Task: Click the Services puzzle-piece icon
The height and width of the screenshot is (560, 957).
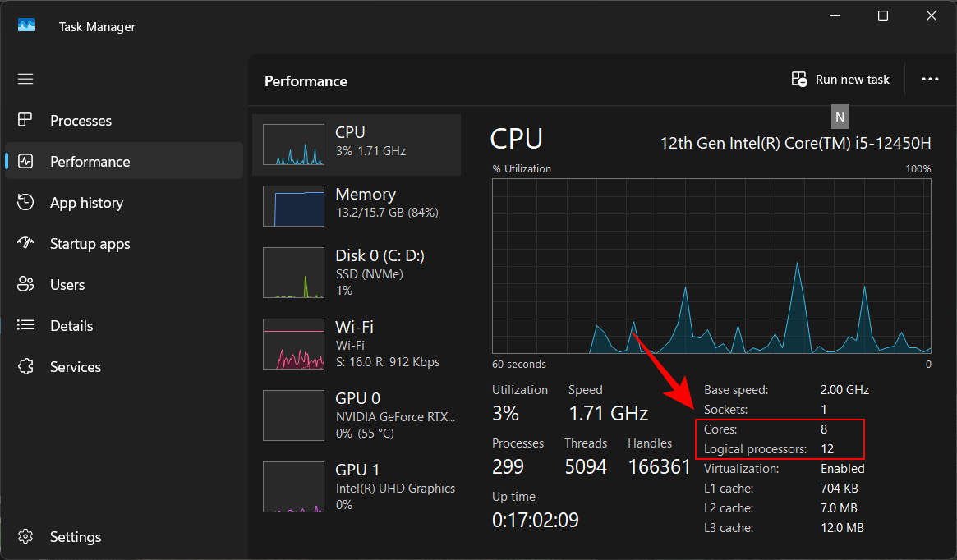Action: click(x=25, y=367)
